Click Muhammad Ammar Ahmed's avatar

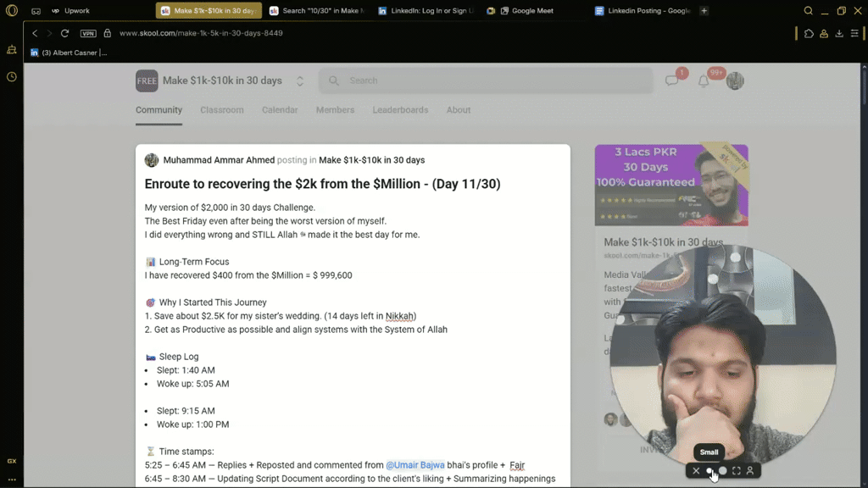pyautogui.click(x=152, y=160)
